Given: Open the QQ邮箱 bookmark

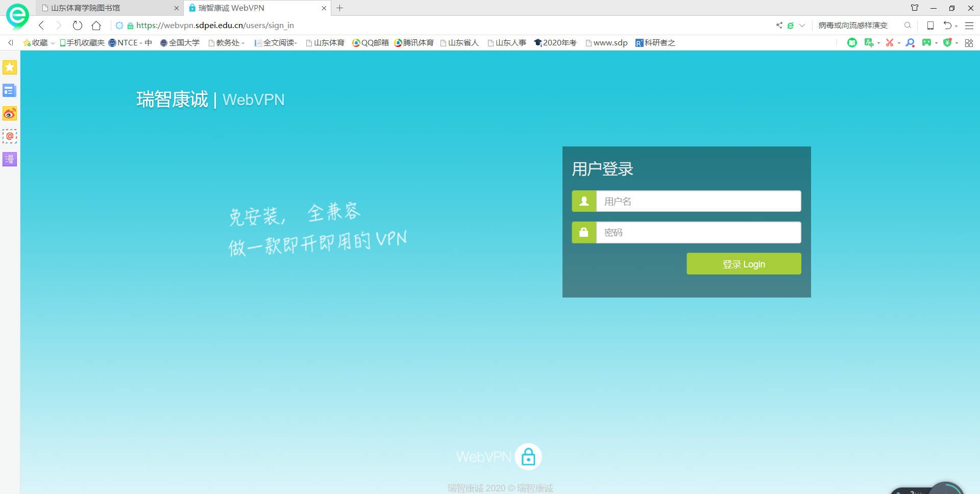Looking at the screenshot, I should click(x=371, y=43).
